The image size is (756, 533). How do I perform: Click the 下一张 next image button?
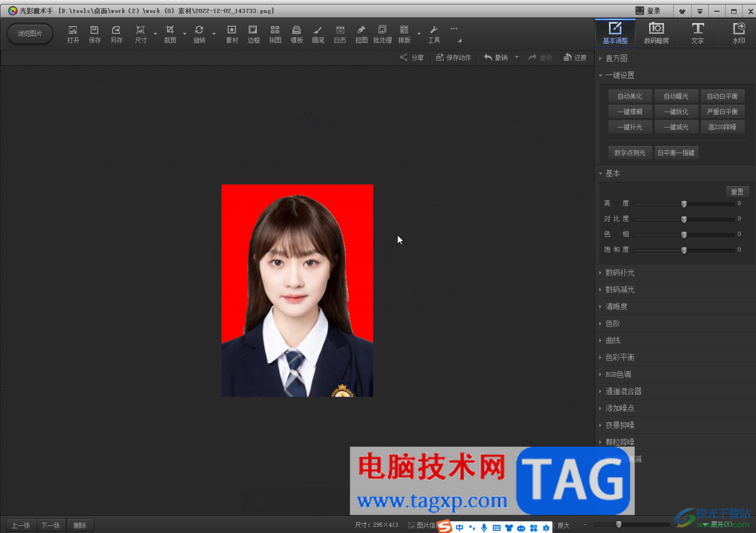coord(51,525)
